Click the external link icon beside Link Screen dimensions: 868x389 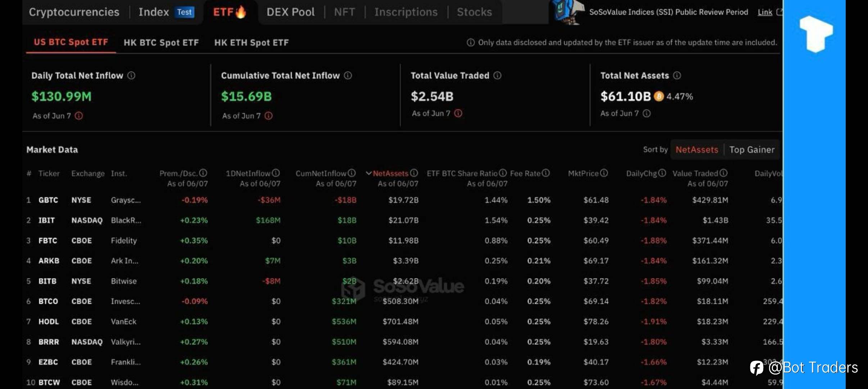[779, 12]
